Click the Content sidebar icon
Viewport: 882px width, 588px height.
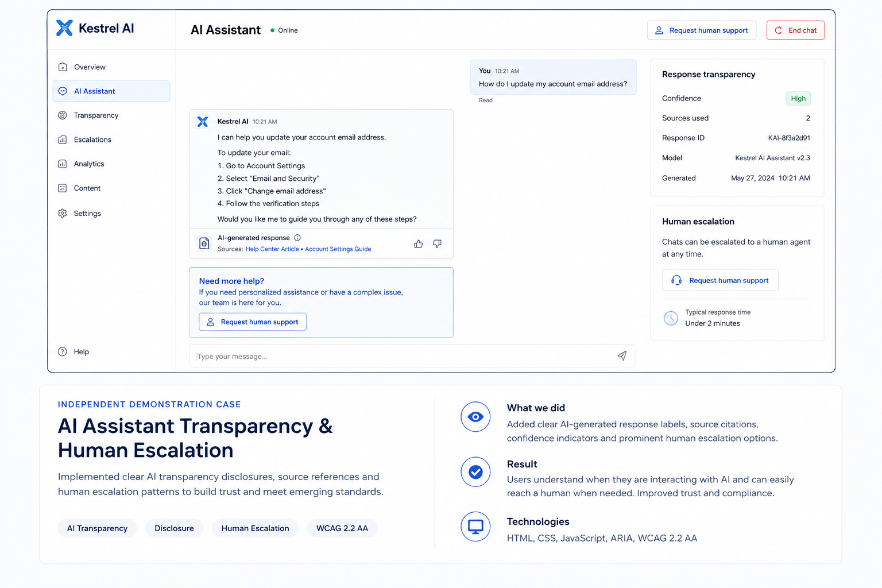(63, 188)
